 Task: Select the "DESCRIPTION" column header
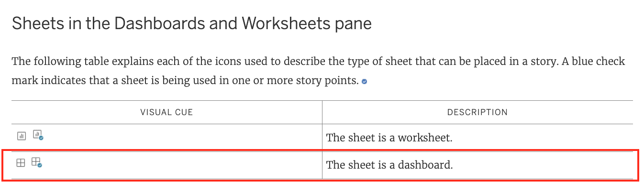[x=477, y=112]
